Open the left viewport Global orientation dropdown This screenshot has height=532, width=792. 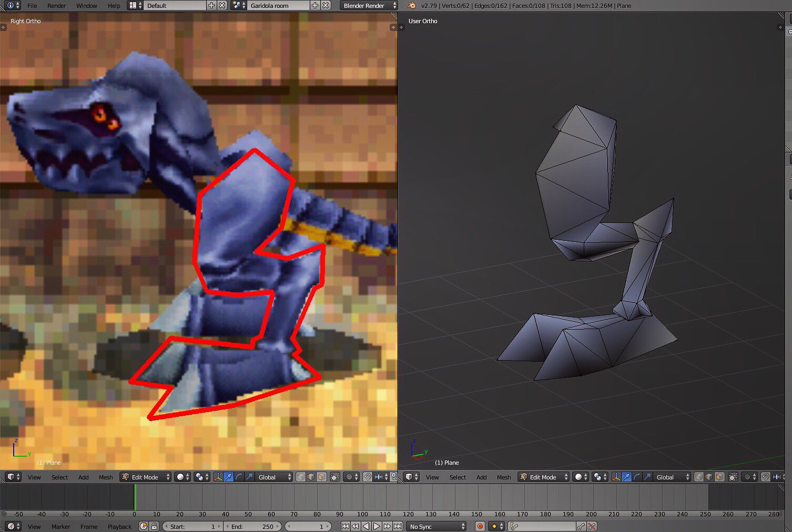[x=274, y=477]
